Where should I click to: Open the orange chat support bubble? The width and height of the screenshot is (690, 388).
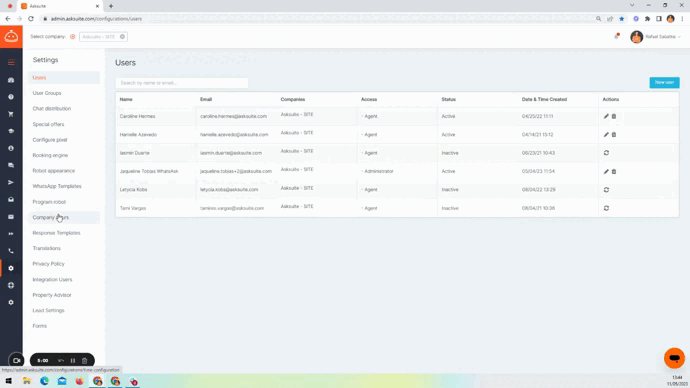[x=674, y=358]
